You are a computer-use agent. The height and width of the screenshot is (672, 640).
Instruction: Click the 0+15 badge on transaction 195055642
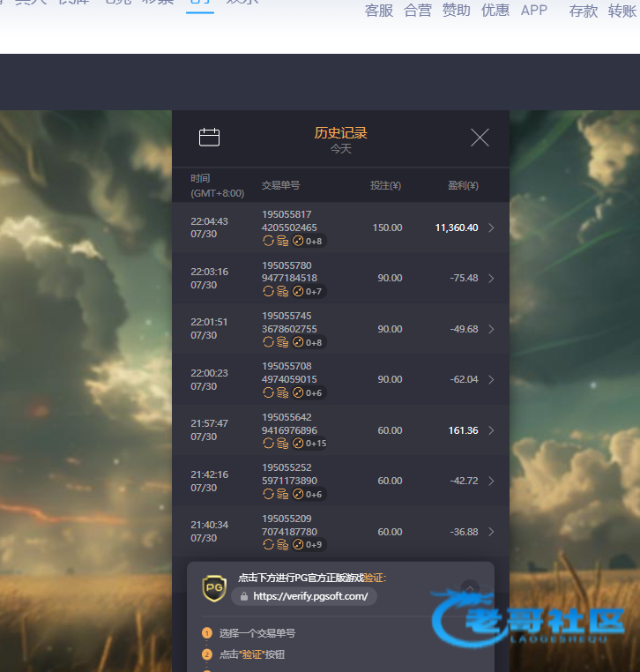tap(310, 444)
